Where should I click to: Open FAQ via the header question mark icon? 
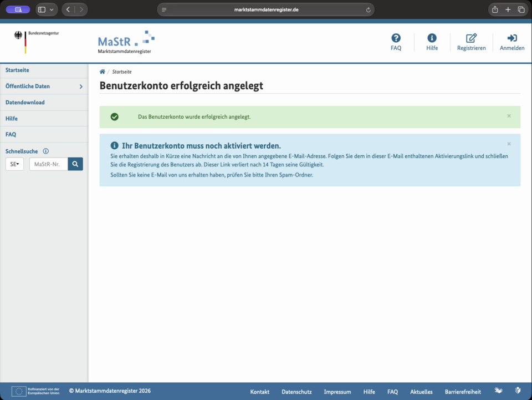(x=396, y=38)
